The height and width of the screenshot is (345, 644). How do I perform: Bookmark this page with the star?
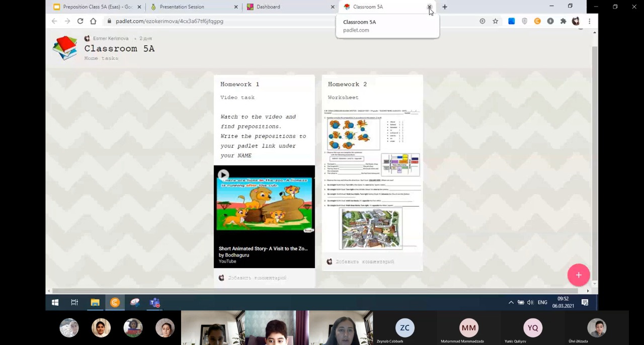496,21
